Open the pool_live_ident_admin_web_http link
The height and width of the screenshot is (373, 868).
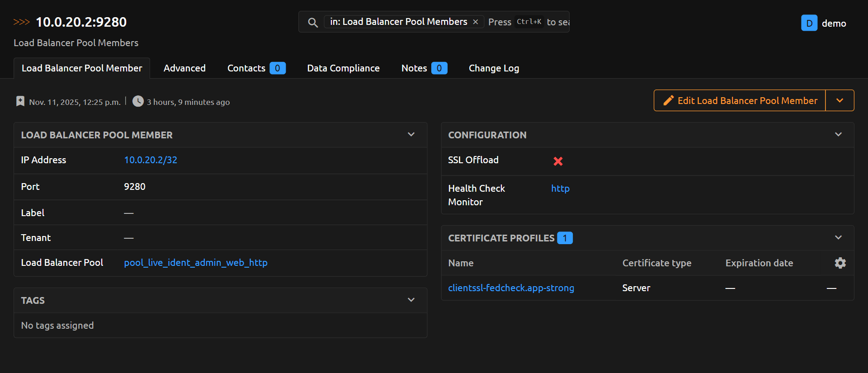coord(196,263)
